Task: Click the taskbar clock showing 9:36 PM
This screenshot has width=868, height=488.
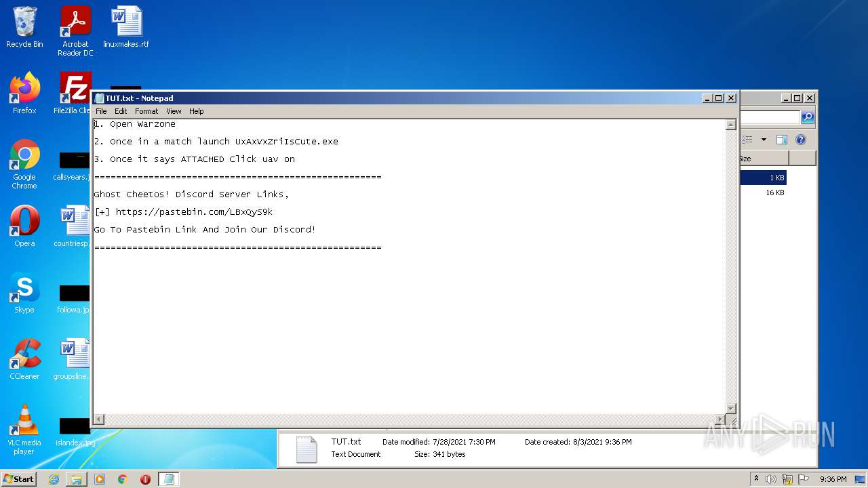Action: (x=833, y=479)
